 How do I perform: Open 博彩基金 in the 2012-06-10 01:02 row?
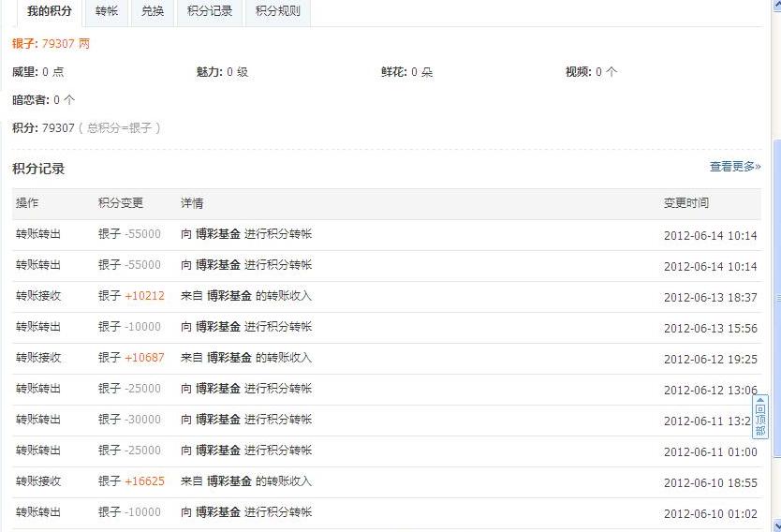click(218, 512)
